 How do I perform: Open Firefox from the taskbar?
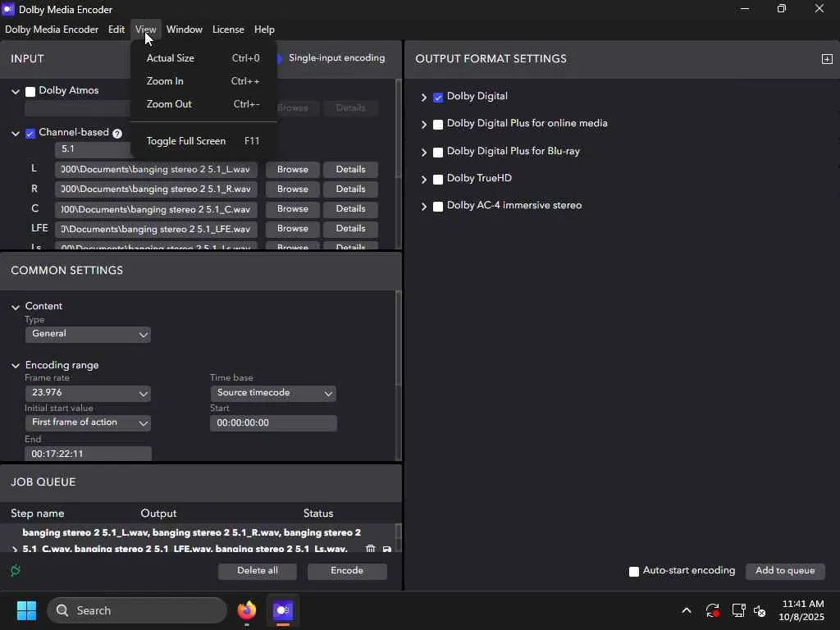[x=246, y=610]
